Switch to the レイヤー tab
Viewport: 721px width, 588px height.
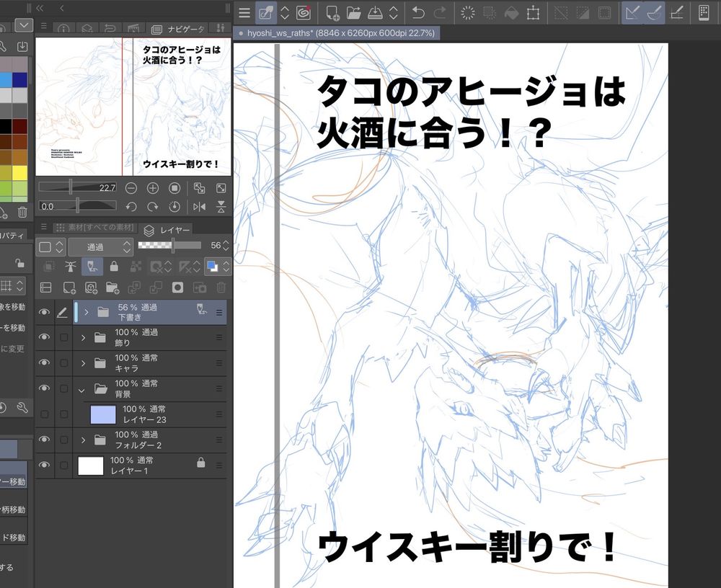coord(168,230)
